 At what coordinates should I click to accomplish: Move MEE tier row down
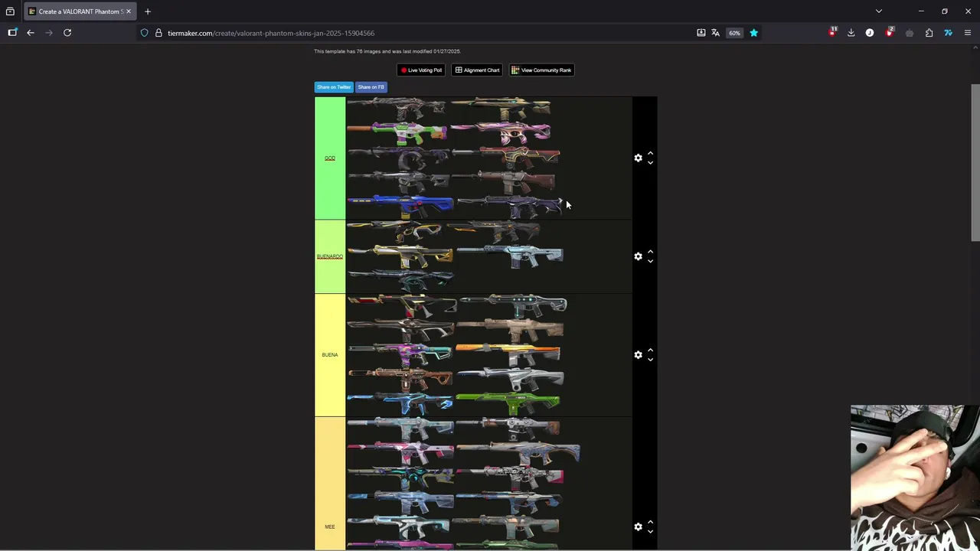pyautogui.click(x=650, y=531)
